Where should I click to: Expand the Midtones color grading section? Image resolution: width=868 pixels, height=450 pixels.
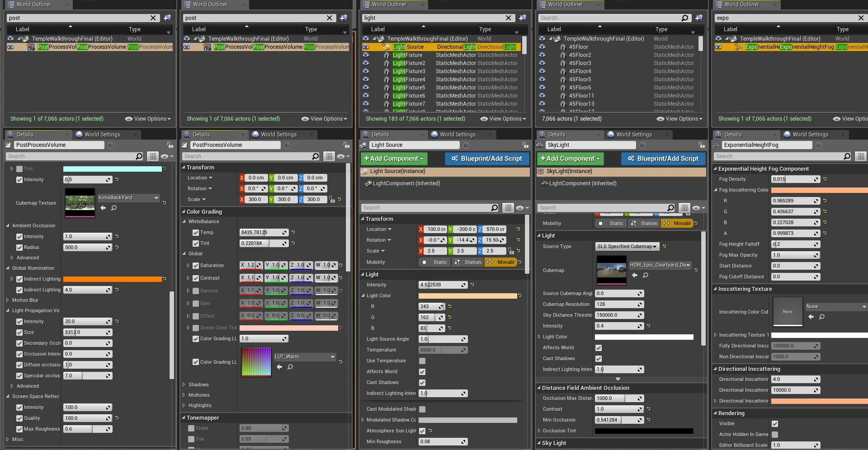tap(184, 395)
